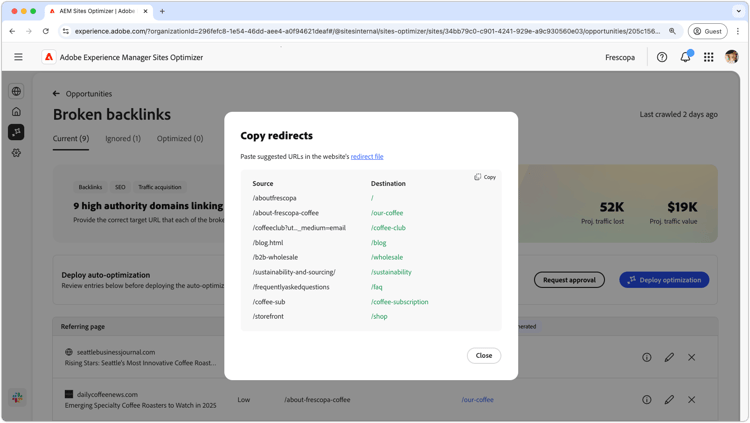Click the back arrow beside Opportunities
The height and width of the screenshot is (423, 750).
tap(56, 93)
